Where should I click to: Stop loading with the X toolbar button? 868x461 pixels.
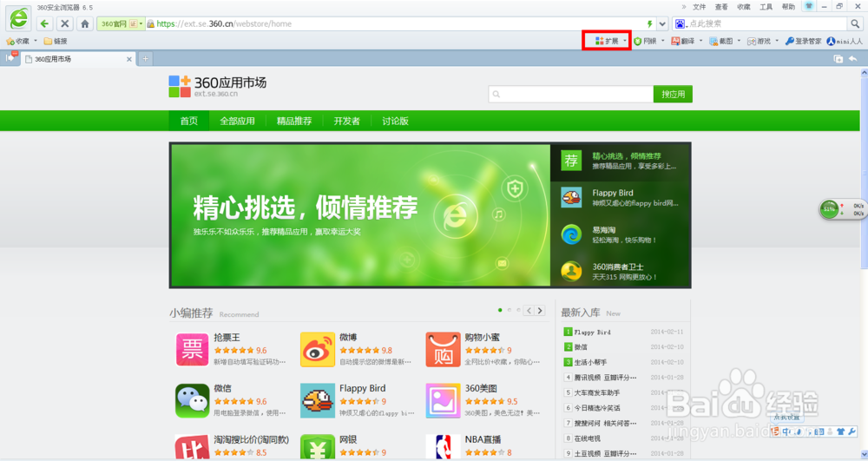click(x=65, y=23)
